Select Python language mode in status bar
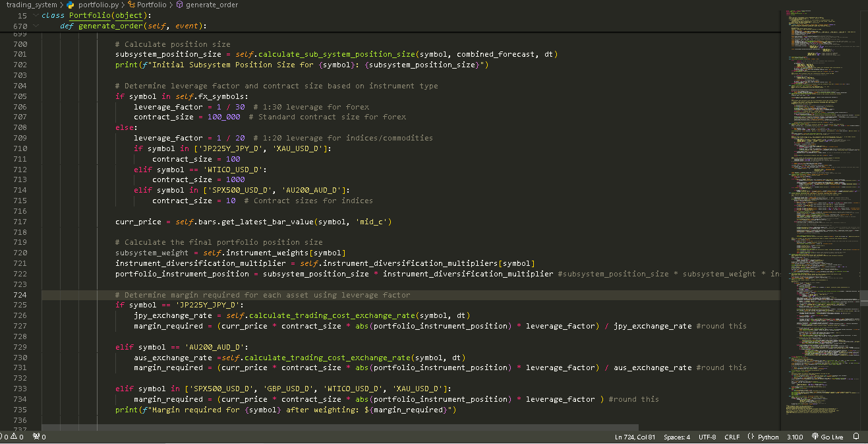The width and height of the screenshot is (868, 444). [768, 437]
